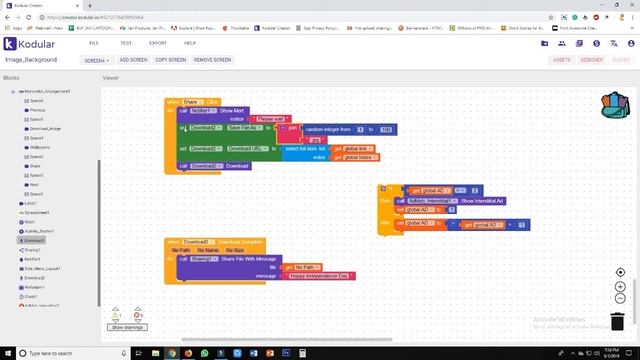Open Windows Start menu

click(x=8, y=353)
